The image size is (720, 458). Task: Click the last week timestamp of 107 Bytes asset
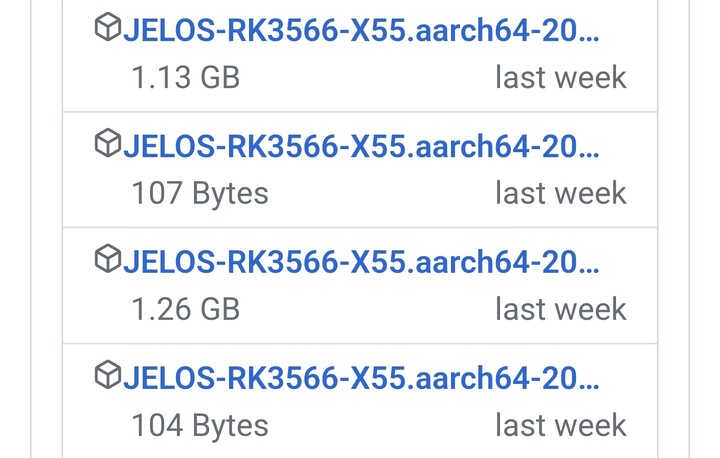point(561,193)
